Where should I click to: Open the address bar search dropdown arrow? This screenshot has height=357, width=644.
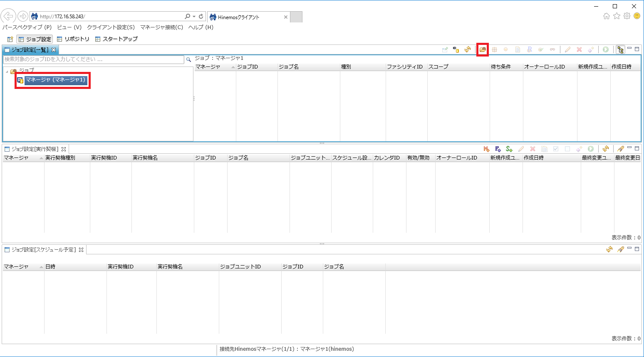pyautogui.click(x=194, y=17)
